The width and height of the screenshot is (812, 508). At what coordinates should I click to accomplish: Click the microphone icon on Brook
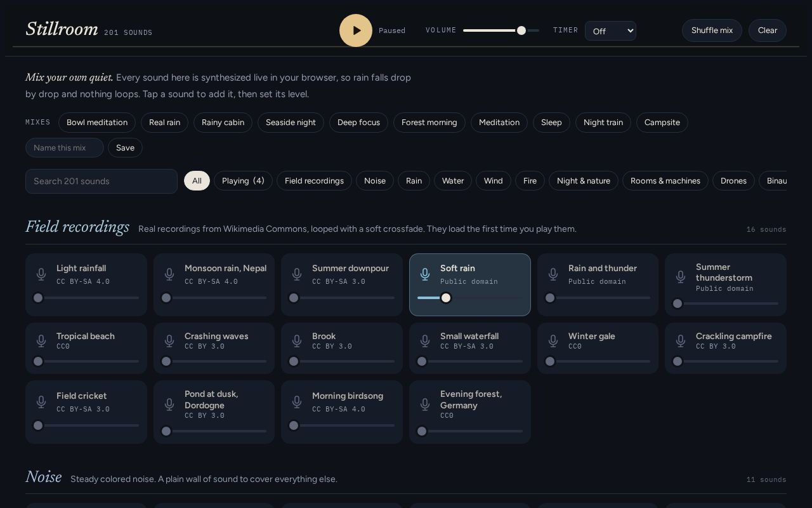click(297, 341)
